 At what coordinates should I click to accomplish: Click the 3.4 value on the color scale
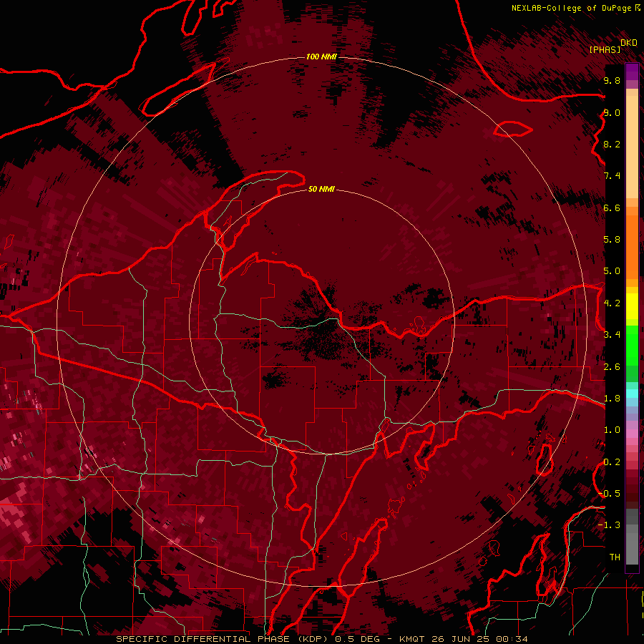(612, 335)
